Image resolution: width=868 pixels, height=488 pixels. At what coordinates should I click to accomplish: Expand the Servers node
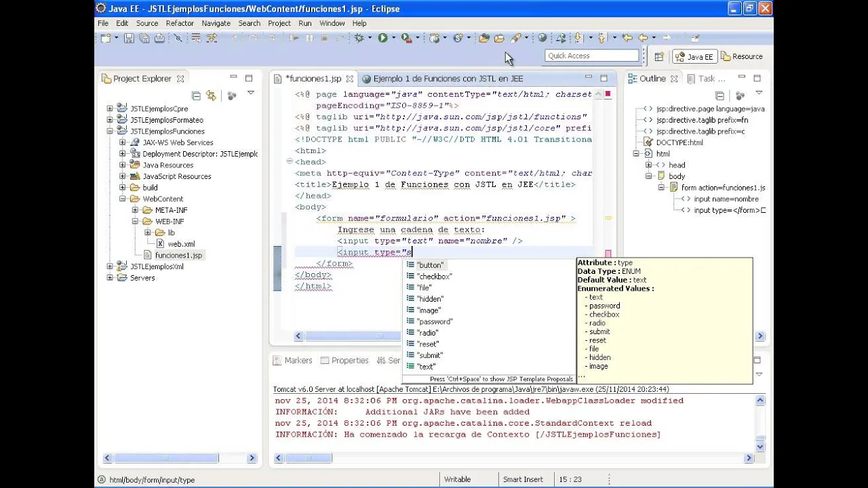110,278
